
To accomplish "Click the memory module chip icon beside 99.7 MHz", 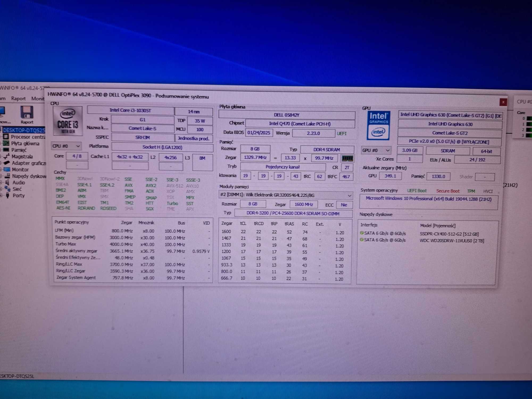I will [x=347, y=158].
